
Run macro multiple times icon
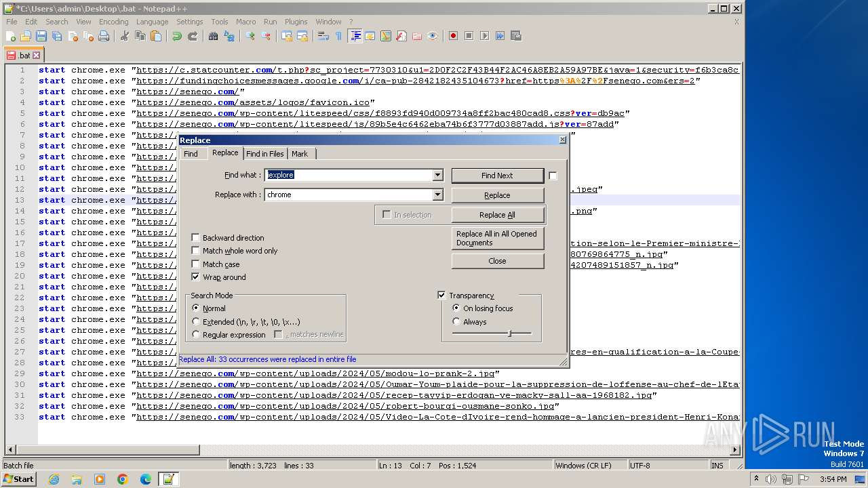click(x=500, y=36)
